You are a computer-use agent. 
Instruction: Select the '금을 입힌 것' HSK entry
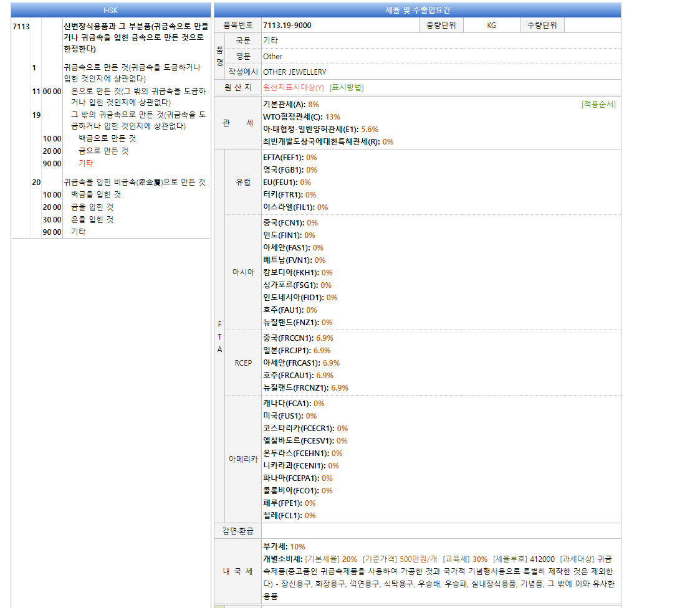92,207
